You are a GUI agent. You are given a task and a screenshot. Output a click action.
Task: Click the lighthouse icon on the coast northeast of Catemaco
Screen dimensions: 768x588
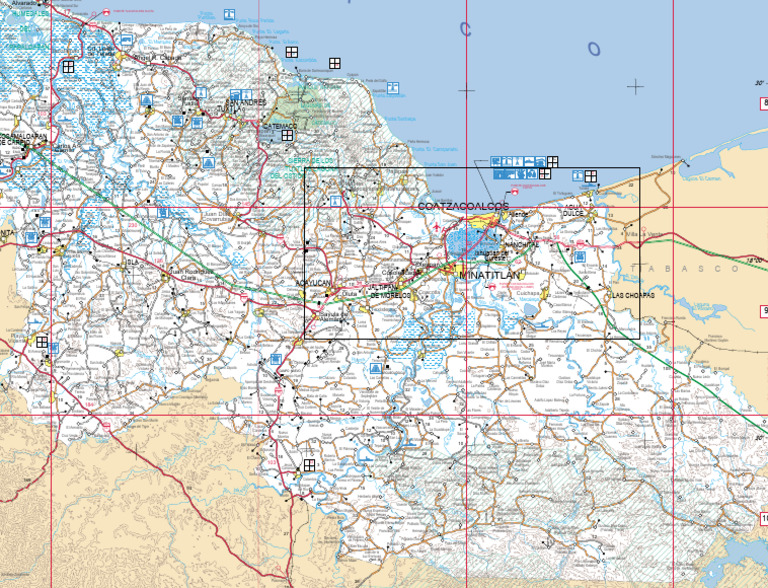[x=392, y=88]
